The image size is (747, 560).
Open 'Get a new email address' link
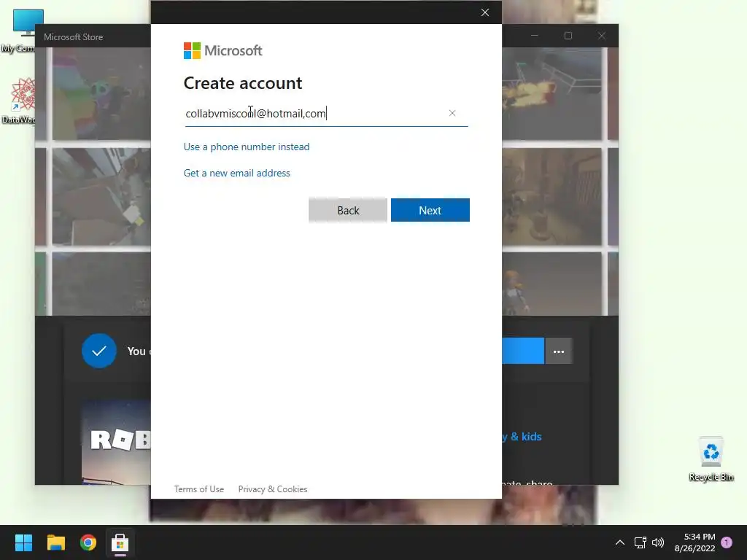(237, 173)
